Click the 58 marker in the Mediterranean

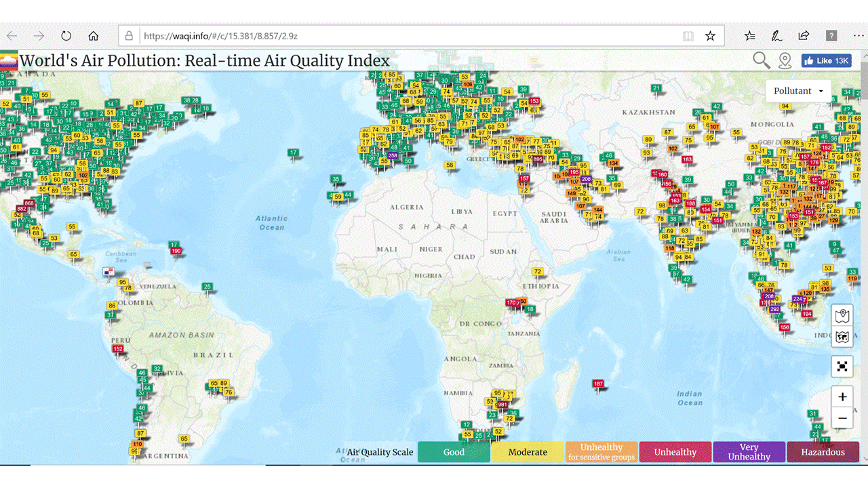[x=450, y=165]
